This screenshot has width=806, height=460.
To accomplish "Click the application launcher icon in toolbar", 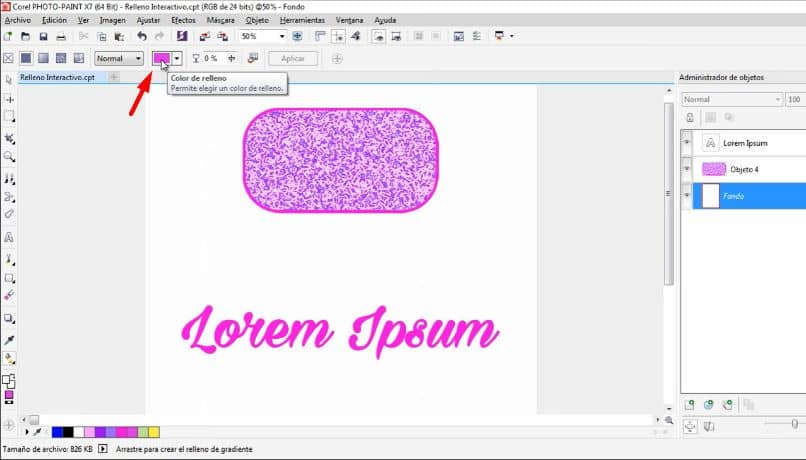I will point(499,36).
